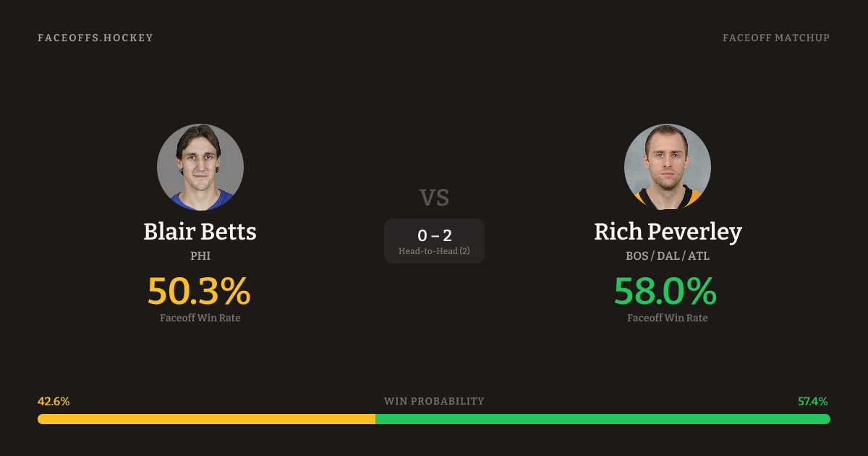Click Faceoff Win Rate label under Peverley
This screenshot has width=868, height=456.
tap(668, 318)
